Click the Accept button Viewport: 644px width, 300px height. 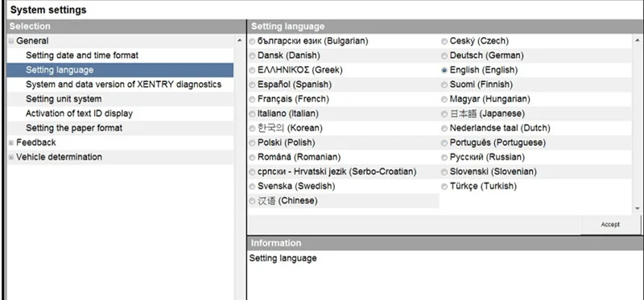pyautogui.click(x=610, y=224)
